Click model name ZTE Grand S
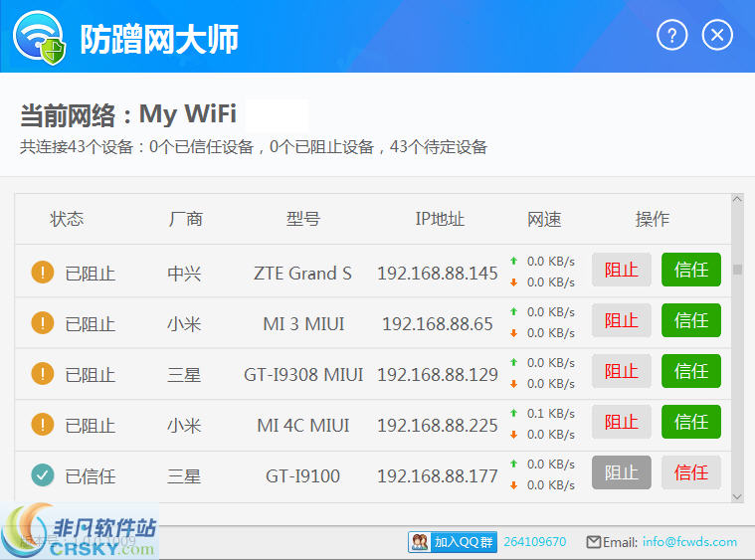Image resolution: width=755 pixels, height=560 pixels. point(302,274)
